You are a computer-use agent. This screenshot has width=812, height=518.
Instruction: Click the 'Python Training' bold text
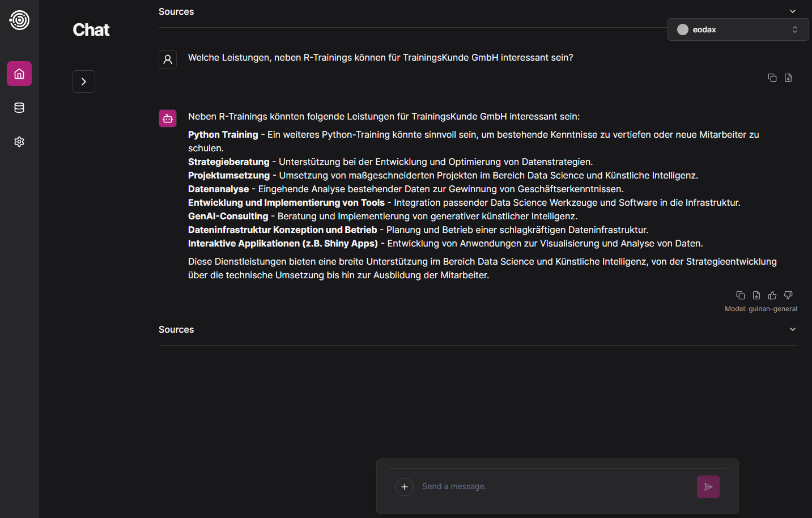point(223,134)
